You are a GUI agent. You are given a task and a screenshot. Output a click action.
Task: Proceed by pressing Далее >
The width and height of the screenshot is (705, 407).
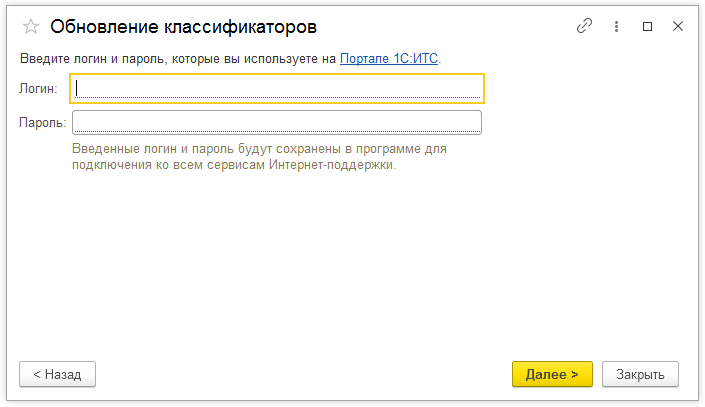[x=552, y=374]
